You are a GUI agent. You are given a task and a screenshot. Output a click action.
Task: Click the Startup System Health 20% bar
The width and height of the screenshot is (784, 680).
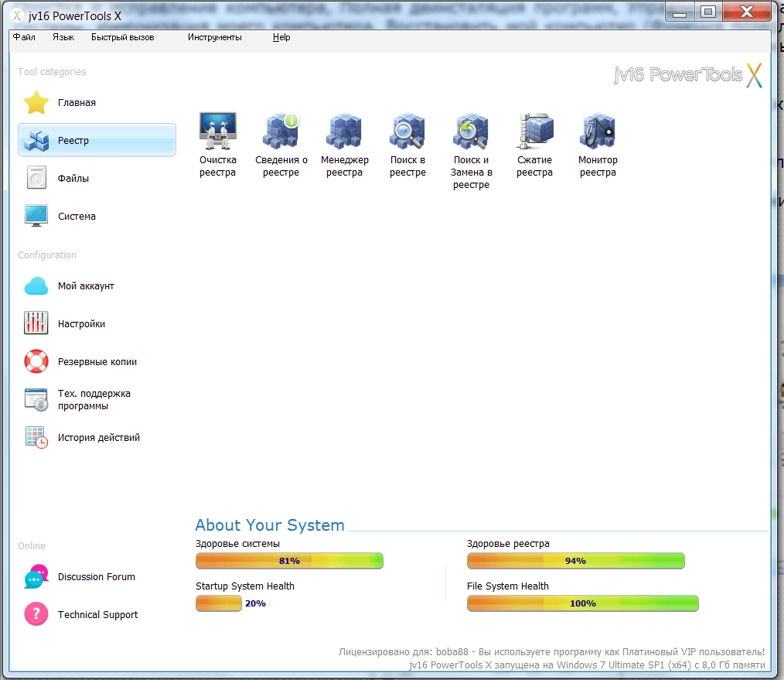tap(219, 603)
